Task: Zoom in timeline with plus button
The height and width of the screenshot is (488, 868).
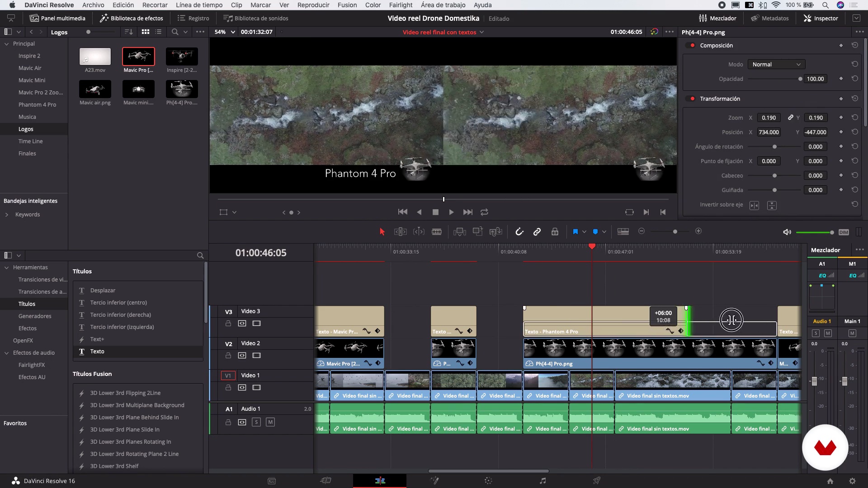Action: tap(698, 231)
